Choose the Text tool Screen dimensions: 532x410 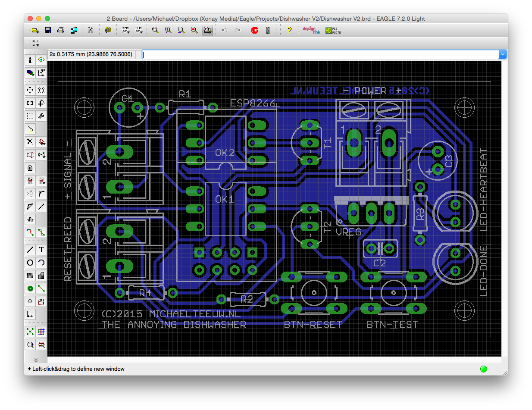41,250
